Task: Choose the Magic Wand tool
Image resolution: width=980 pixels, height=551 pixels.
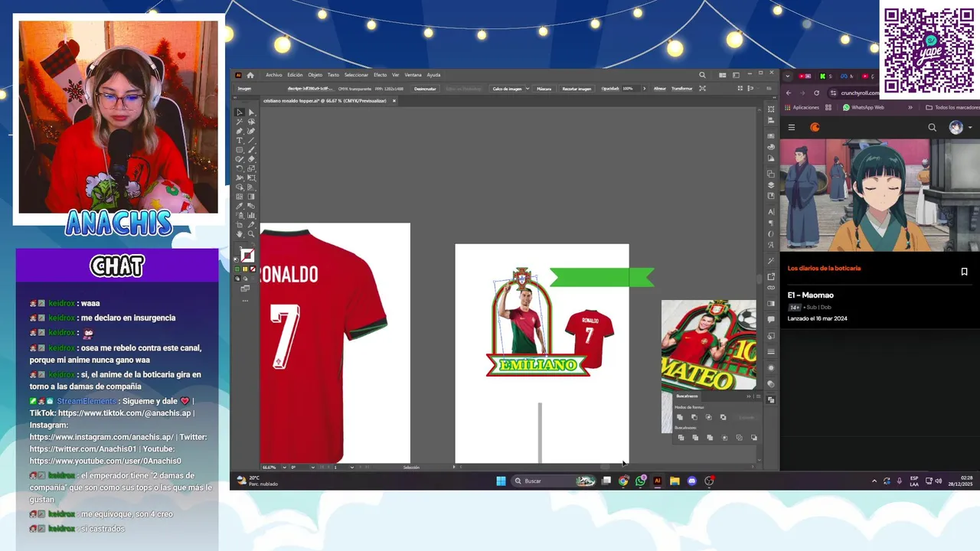Action: (240, 122)
